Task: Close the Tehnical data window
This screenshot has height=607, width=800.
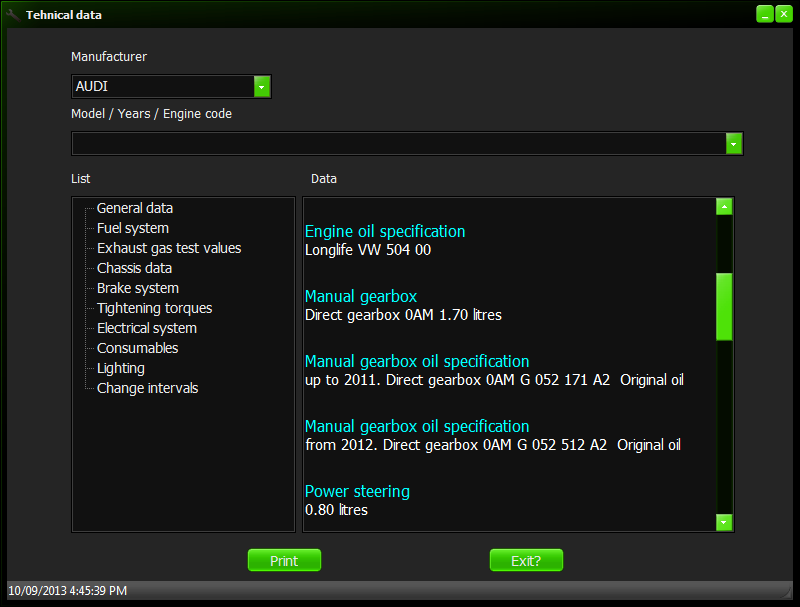Action: pyautogui.click(x=784, y=14)
